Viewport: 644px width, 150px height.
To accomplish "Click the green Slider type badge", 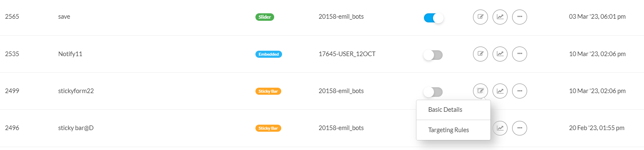I will click(x=265, y=17).
